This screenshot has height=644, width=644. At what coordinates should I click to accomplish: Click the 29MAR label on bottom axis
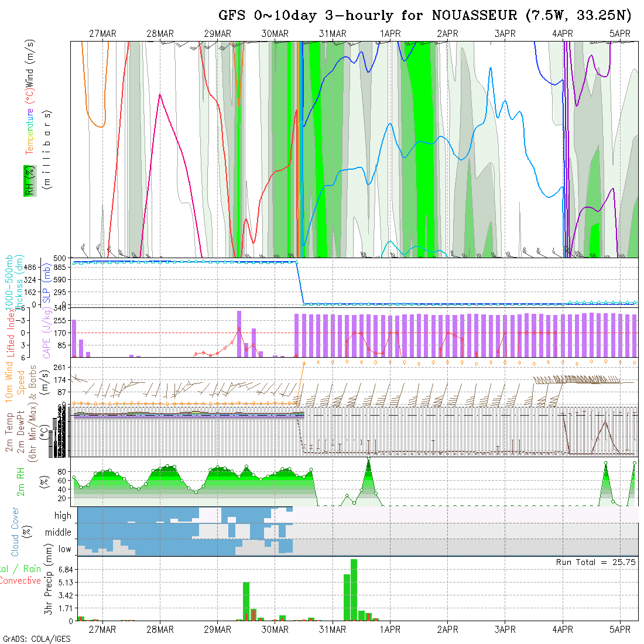[x=217, y=629]
